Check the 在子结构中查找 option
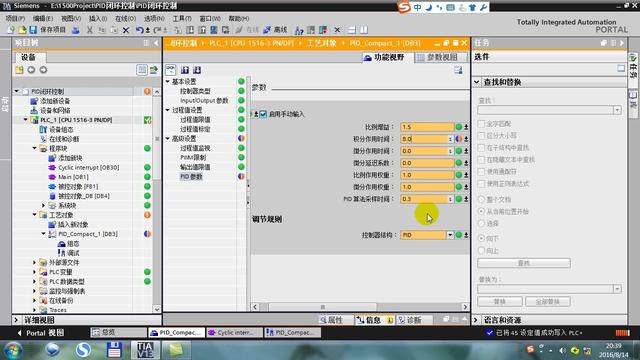 [481, 147]
